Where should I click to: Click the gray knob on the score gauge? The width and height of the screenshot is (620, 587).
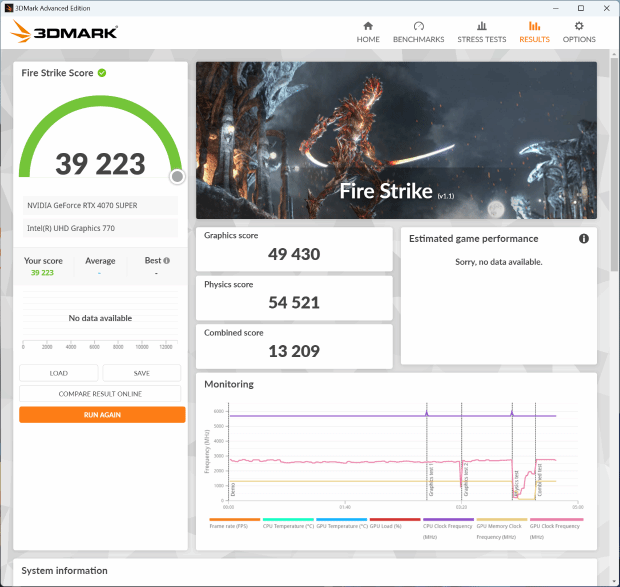tap(178, 177)
